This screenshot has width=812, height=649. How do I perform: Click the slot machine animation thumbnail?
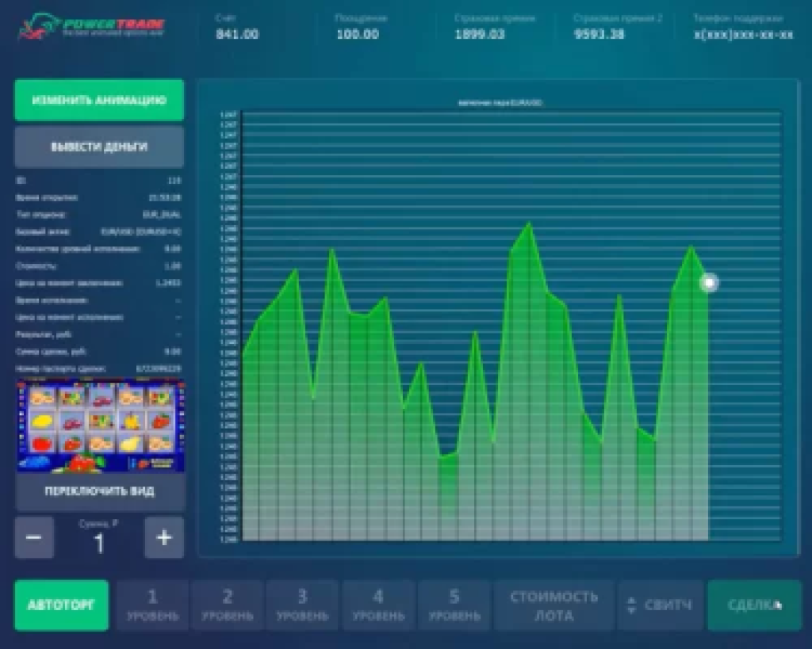tap(101, 428)
